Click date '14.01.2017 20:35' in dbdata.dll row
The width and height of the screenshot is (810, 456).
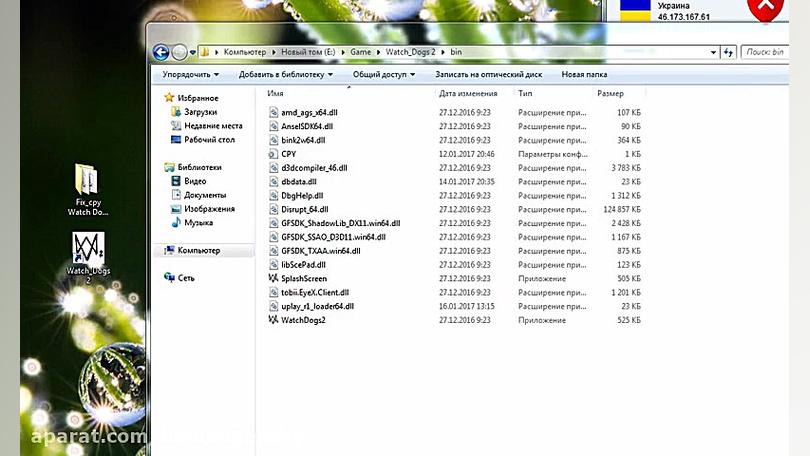coord(466,181)
